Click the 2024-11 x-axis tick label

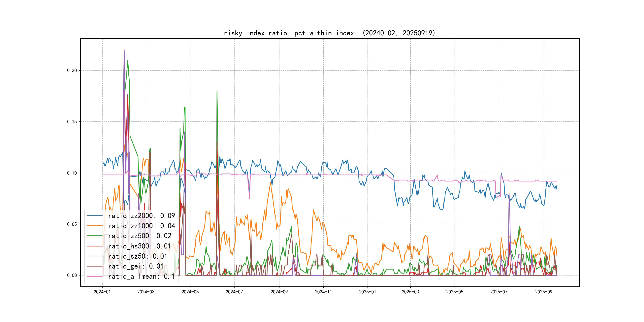point(323,292)
